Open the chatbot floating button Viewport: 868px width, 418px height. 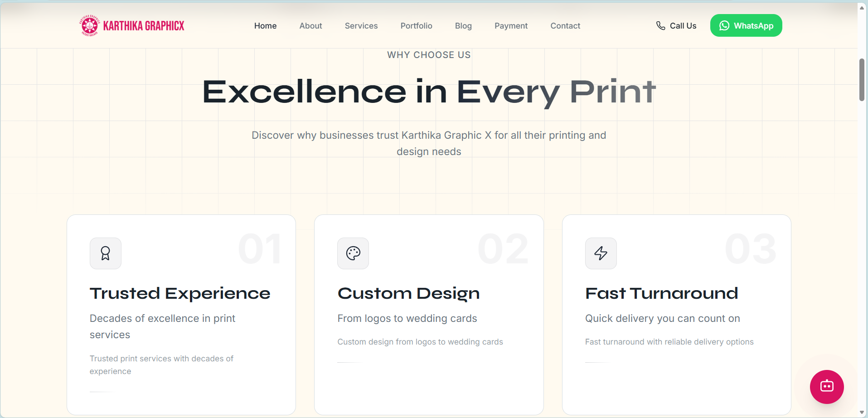point(826,387)
